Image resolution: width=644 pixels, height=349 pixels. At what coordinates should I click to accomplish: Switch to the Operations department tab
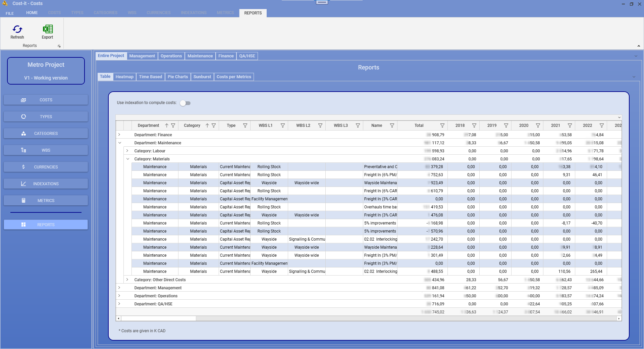(x=171, y=56)
